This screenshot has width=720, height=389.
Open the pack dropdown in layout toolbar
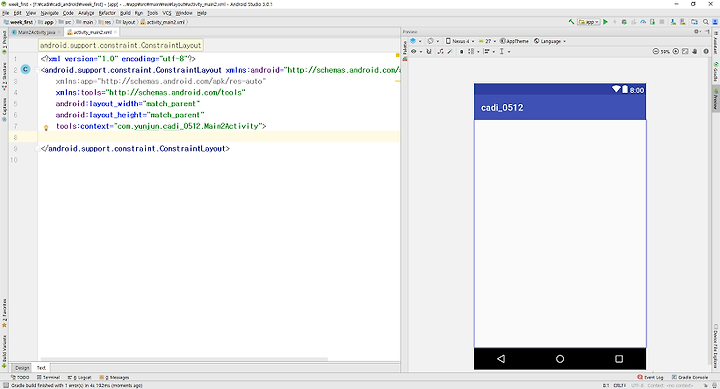click(474, 51)
